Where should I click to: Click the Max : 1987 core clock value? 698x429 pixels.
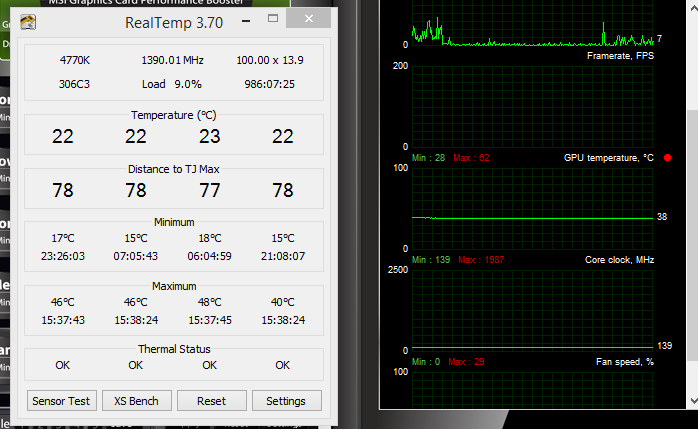pos(481,259)
